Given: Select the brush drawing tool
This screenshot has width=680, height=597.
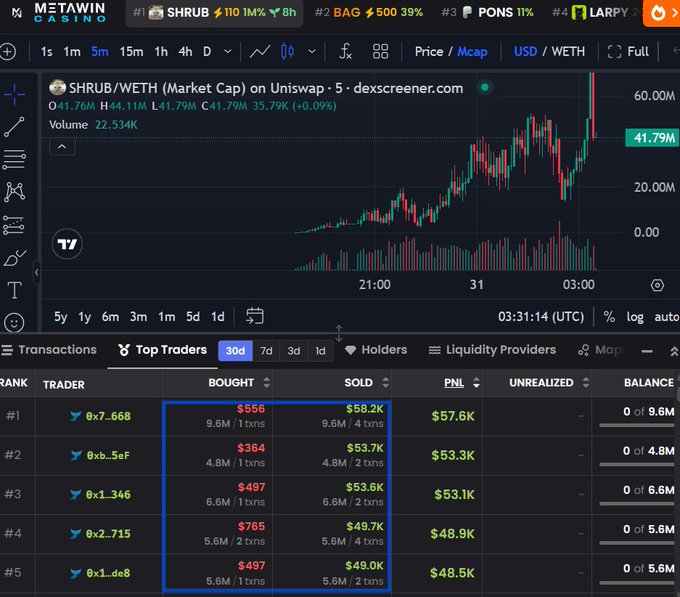Looking at the screenshot, I should (14, 258).
